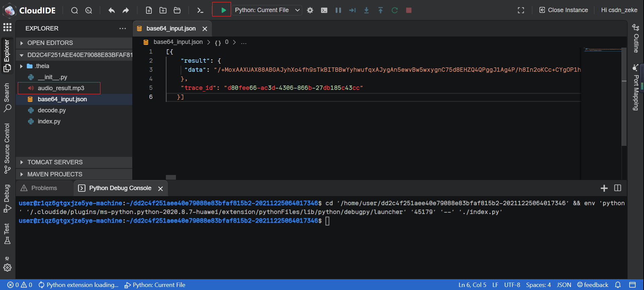The width and height of the screenshot is (644, 290).
Task: Expand the TOMCAT SERVERS section
Action: click(55, 162)
